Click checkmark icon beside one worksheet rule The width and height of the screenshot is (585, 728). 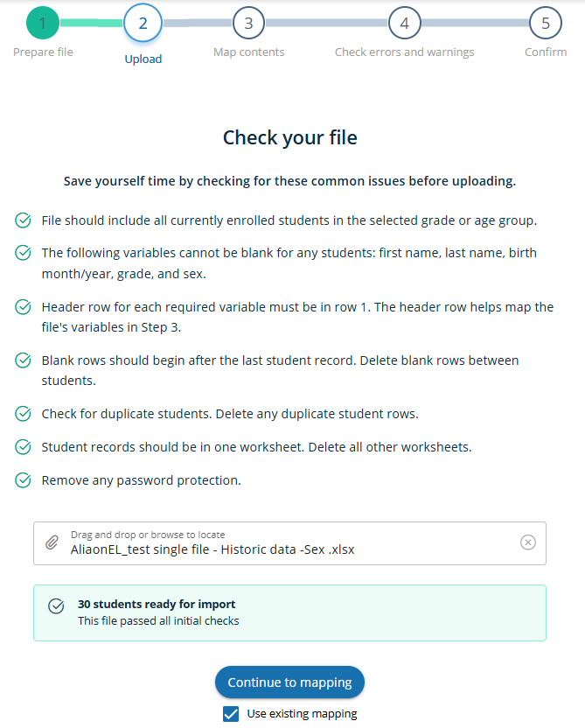pyautogui.click(x=24, y=447)
